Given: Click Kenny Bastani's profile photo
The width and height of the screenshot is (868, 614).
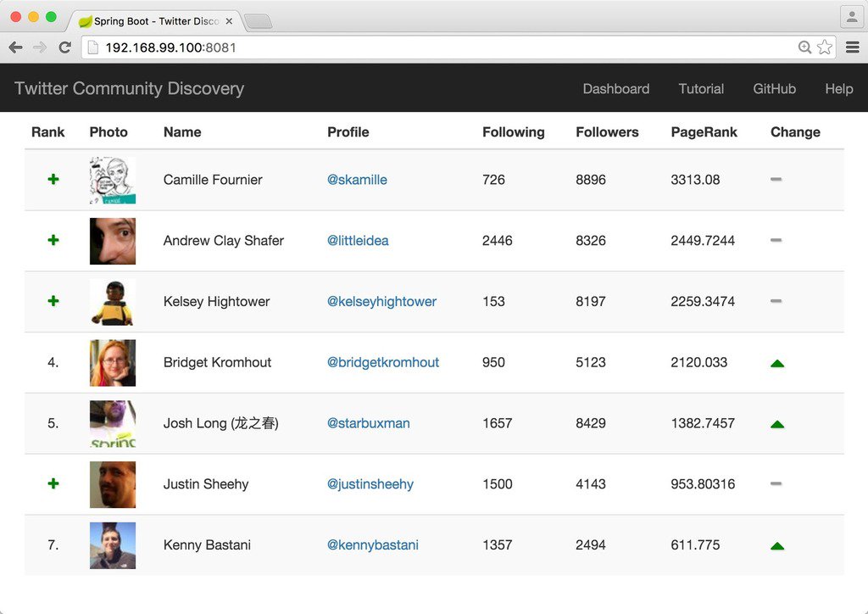Looking at the screenshot, I should (113, 545).
